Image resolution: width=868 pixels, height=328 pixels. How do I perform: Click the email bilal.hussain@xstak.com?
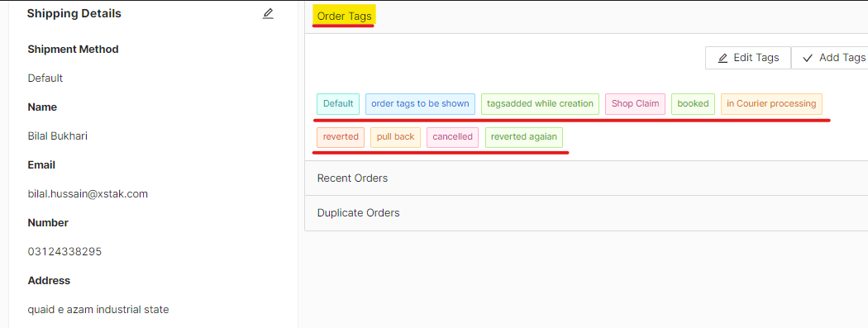[x=88, y=194]
